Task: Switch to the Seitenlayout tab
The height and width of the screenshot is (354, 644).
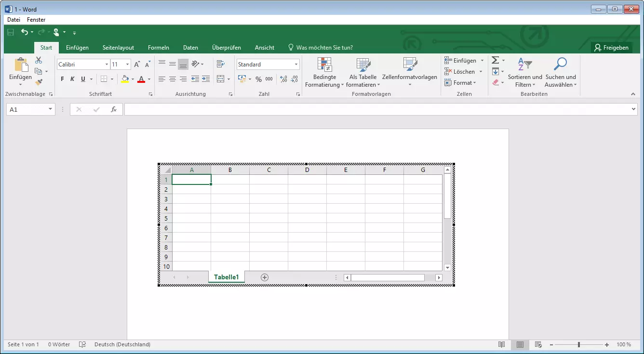Action: 118,48
